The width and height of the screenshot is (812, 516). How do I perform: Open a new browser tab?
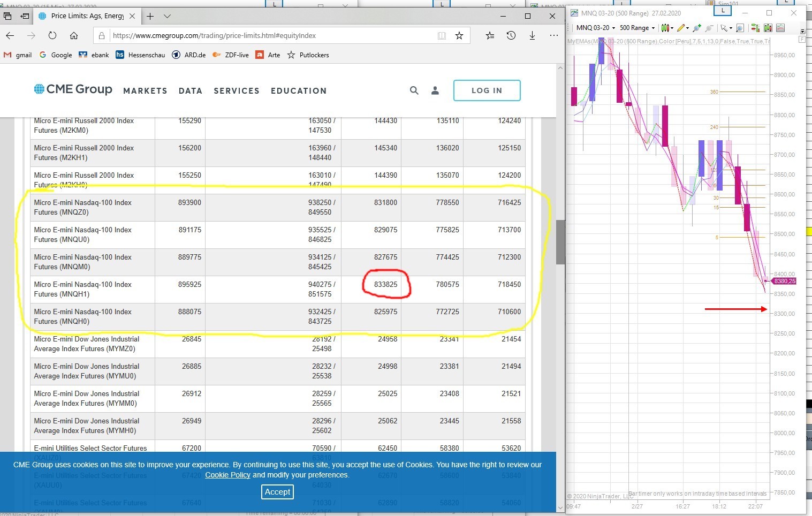point(150,16)
